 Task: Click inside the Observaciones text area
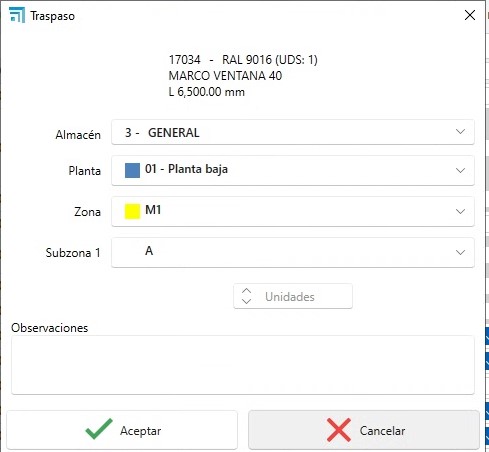243,365
